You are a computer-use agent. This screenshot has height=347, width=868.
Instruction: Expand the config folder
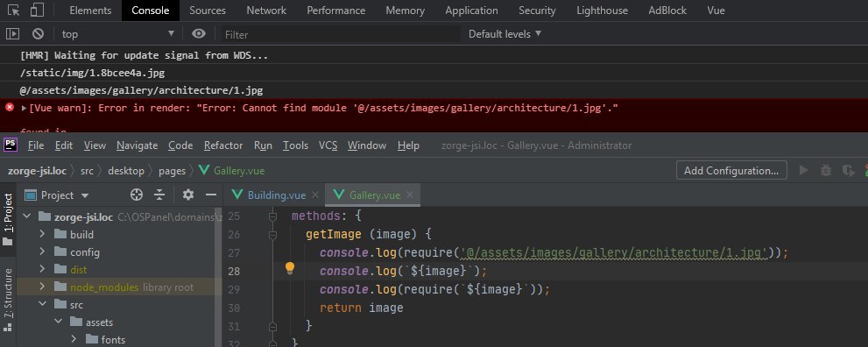click(x=43, y=252)
